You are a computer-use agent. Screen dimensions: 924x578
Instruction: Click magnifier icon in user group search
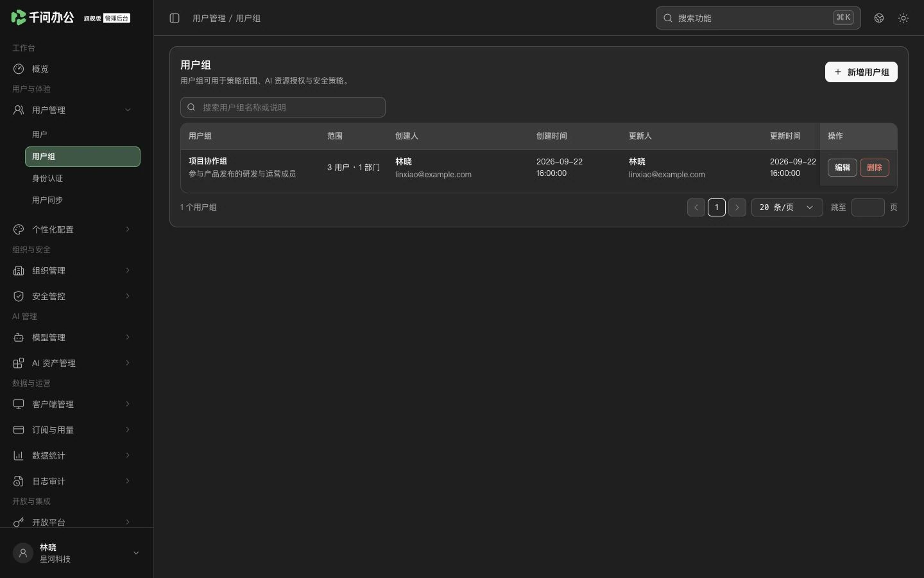191,107
